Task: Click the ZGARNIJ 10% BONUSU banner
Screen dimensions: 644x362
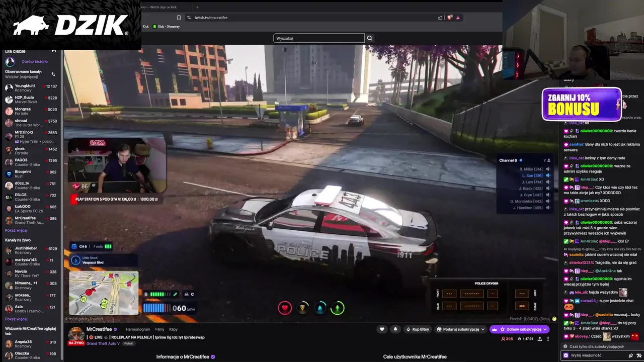Action: [x=582, y=105]
